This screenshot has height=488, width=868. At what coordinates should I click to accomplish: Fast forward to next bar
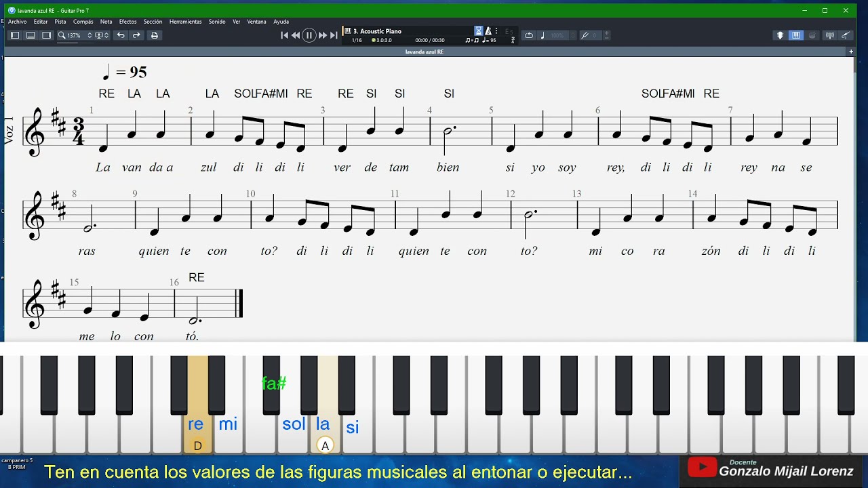pos(323,35)
